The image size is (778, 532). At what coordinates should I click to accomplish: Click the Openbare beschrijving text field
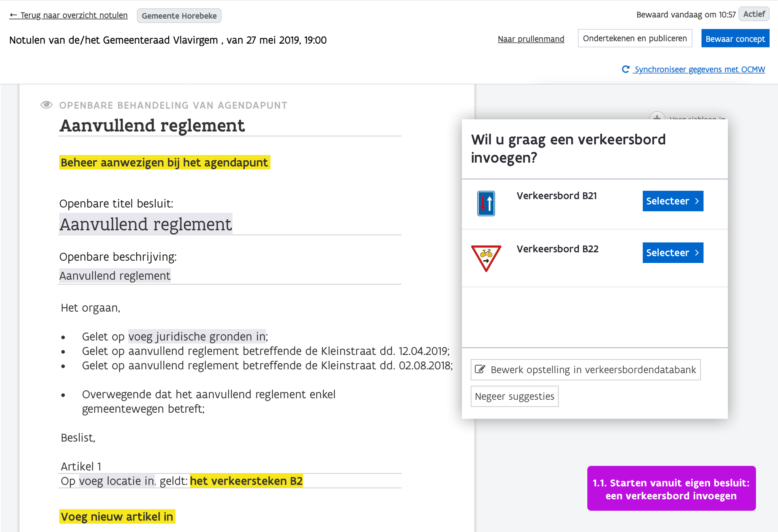pos(115,275)
